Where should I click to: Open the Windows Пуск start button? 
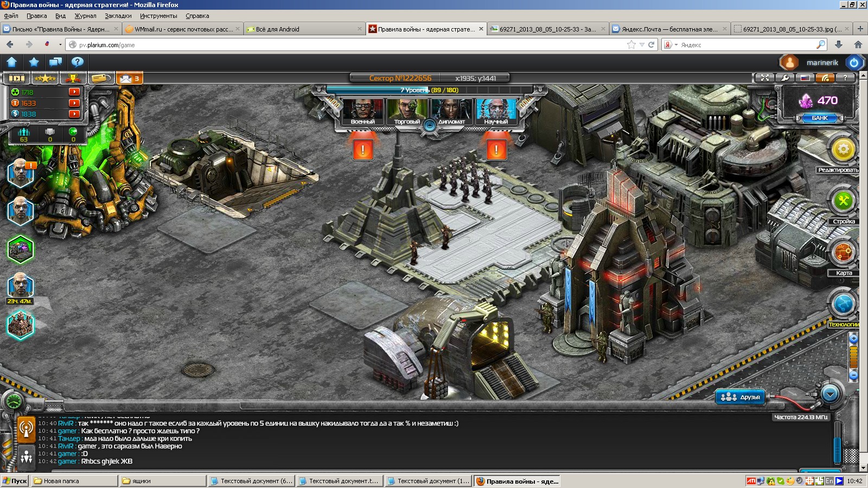click(15, 481)
